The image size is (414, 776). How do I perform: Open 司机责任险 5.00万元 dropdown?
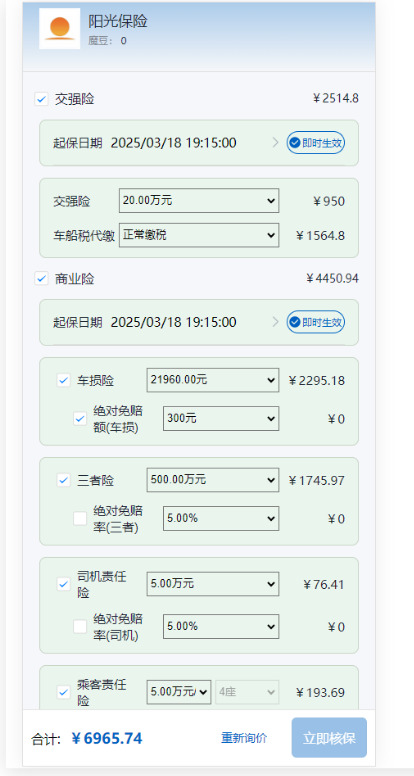(213, 584)
